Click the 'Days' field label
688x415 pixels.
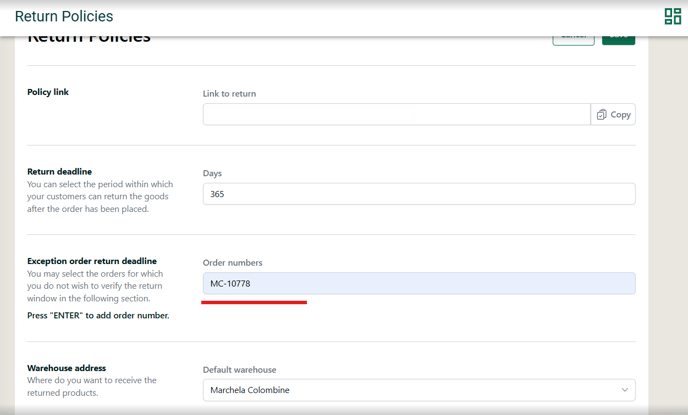coord(212,173)
